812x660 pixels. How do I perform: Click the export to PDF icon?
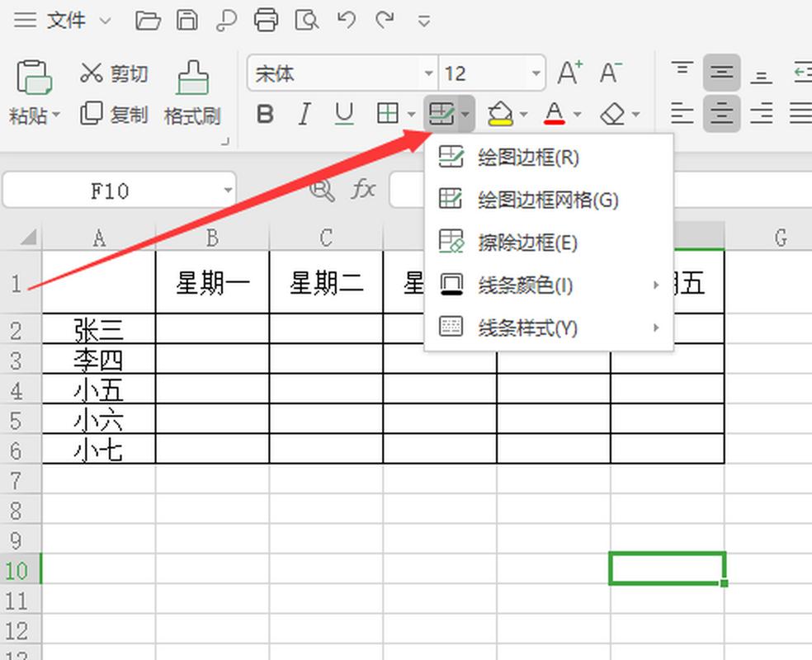[x=226, y=21]
